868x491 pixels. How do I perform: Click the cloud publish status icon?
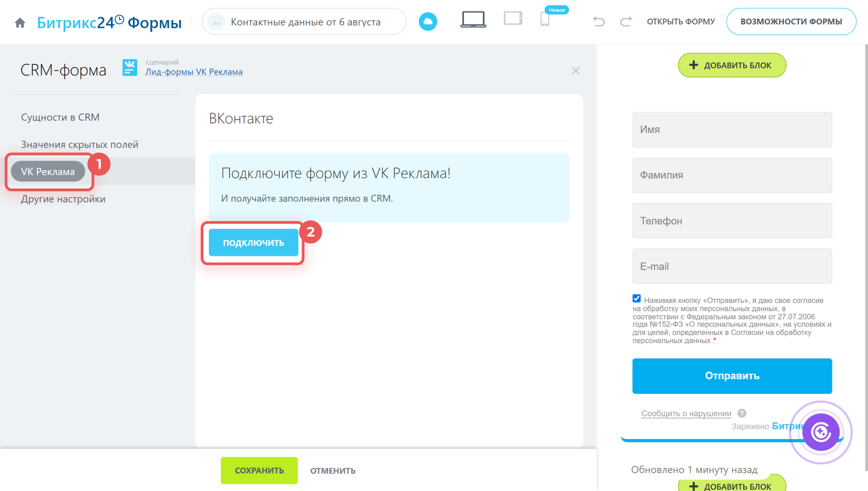[x=428, y=22]
